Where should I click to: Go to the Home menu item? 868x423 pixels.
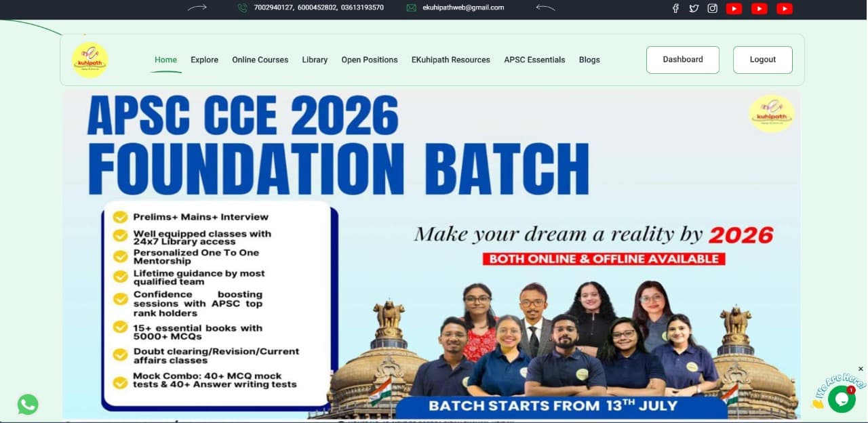[x=165, y=60]
